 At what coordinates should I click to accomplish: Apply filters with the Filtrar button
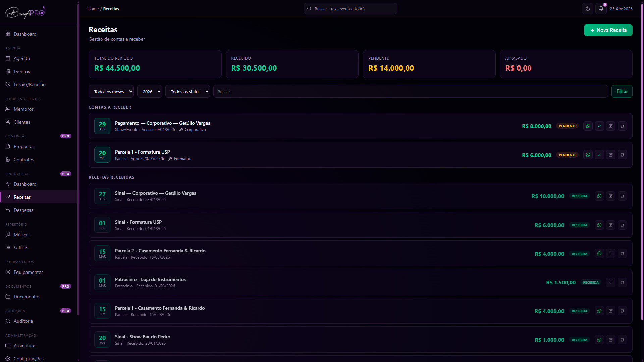click(x=622, y=92)
